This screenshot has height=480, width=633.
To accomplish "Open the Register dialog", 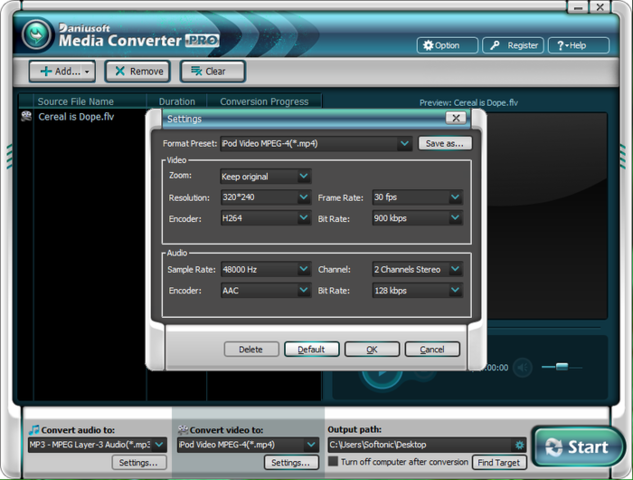I will pos(513,45).
